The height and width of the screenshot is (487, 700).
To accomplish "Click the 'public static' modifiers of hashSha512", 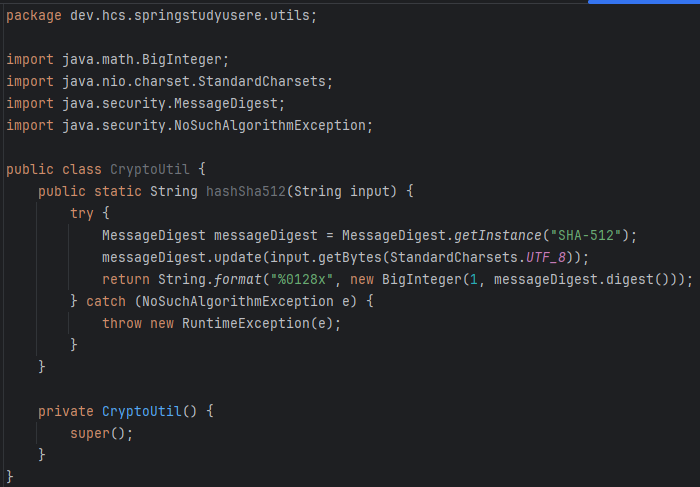I will (x=90, y=191).
